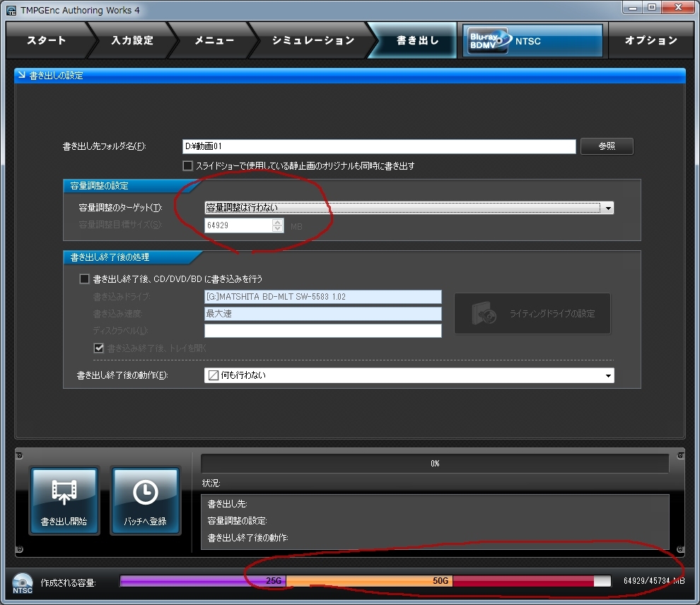Minimize the TMPGEnc window
Image resolution: width=700 pixels, height=605 pixels.
[x=633, y=8]
